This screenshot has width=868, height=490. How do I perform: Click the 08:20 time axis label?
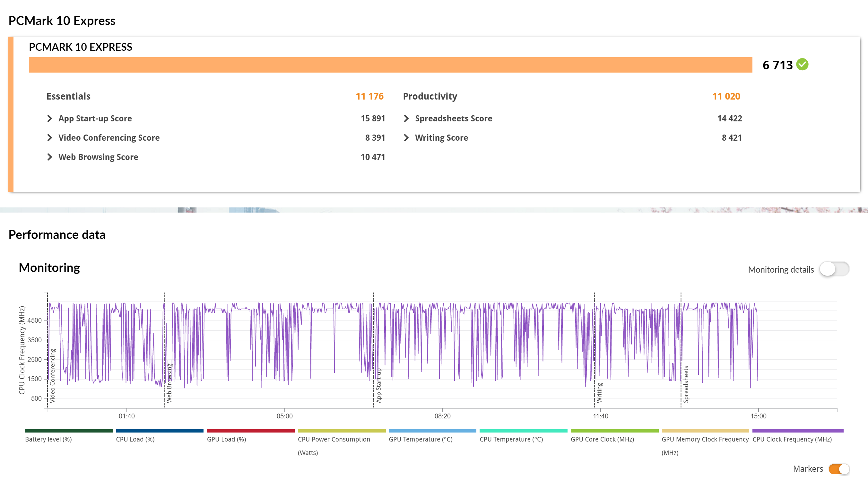[442, 416]
